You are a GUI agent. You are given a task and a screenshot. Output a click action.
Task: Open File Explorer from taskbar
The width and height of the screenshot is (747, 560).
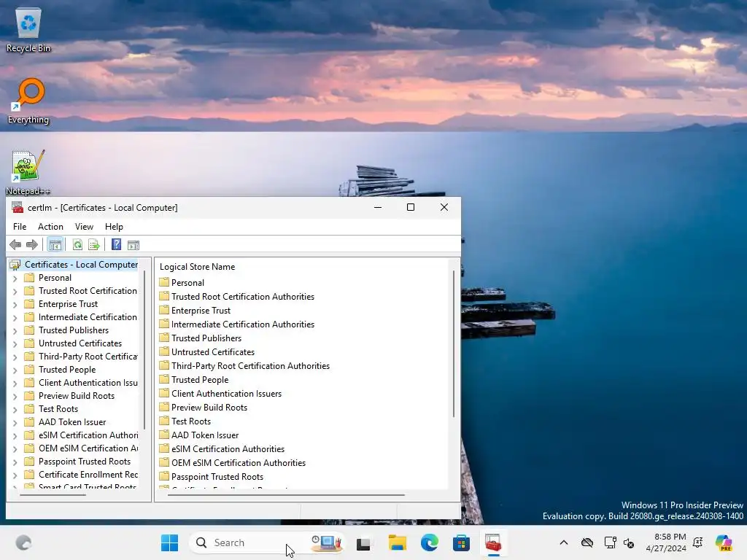point(397,542)
